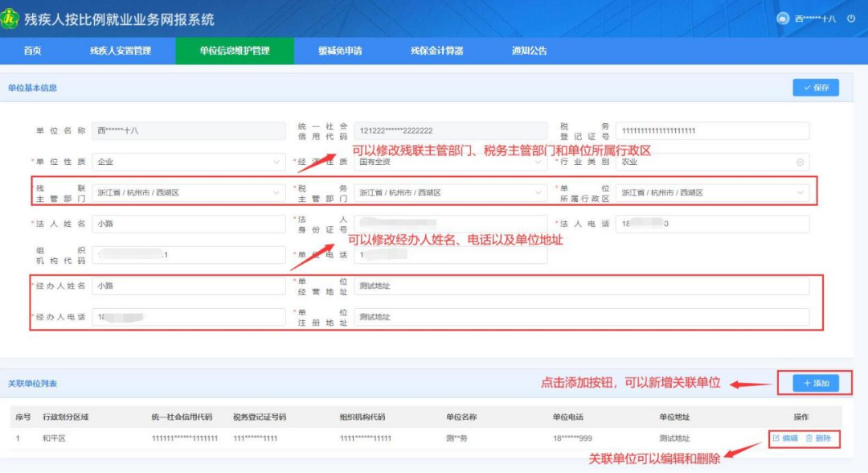Viewport: 868px width, 473px height.
Task: Focus the 单位经营地址 text field
Action: pyautogui.click(x=581, y=286)
